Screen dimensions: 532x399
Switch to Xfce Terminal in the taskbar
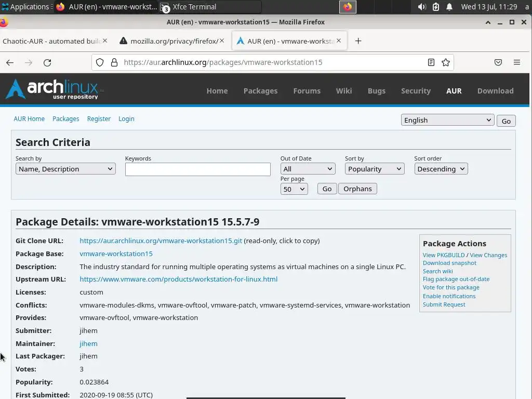tap(210, 7)
